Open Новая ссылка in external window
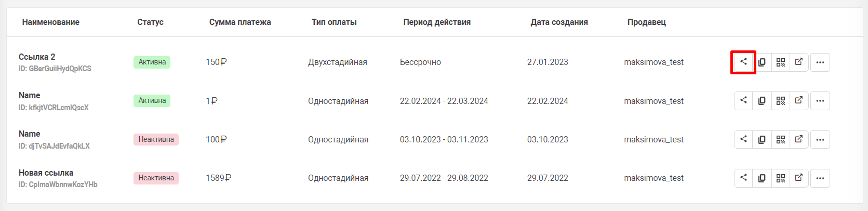The height and width of the screenshot is (211, 868). (799, 178)
